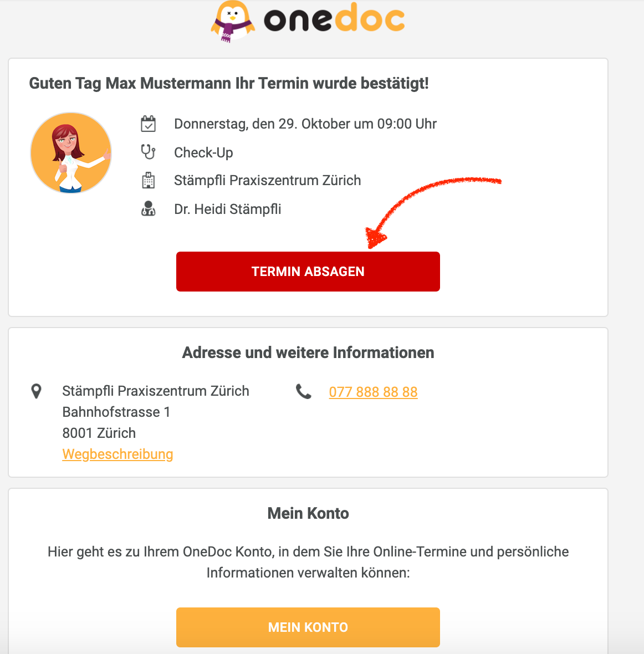Click the map pin location icon
Screen dimensions: 644x654
click(36, 391)
